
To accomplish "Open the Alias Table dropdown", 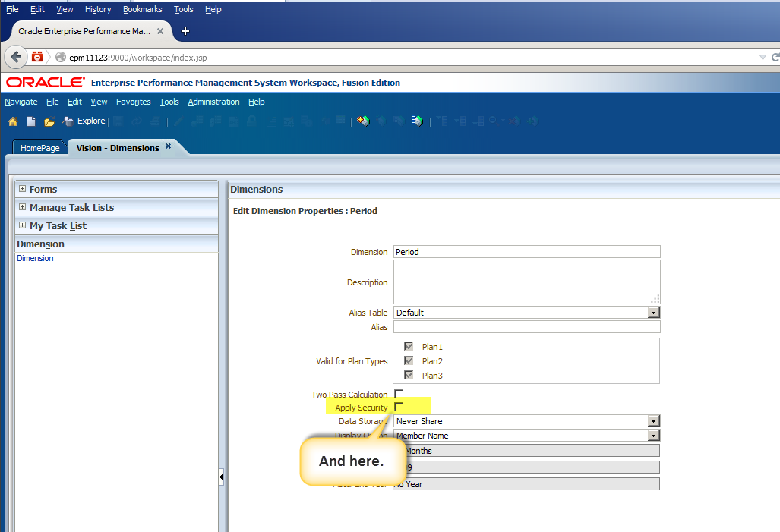I will 654,313.
